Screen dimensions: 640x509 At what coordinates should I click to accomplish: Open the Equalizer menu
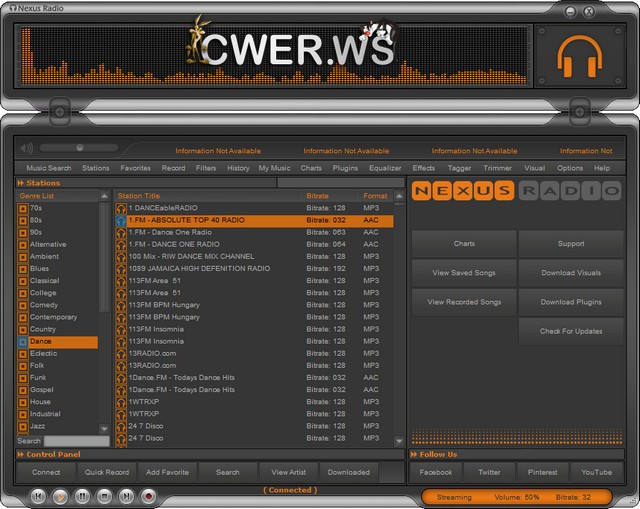coord(384,168)
